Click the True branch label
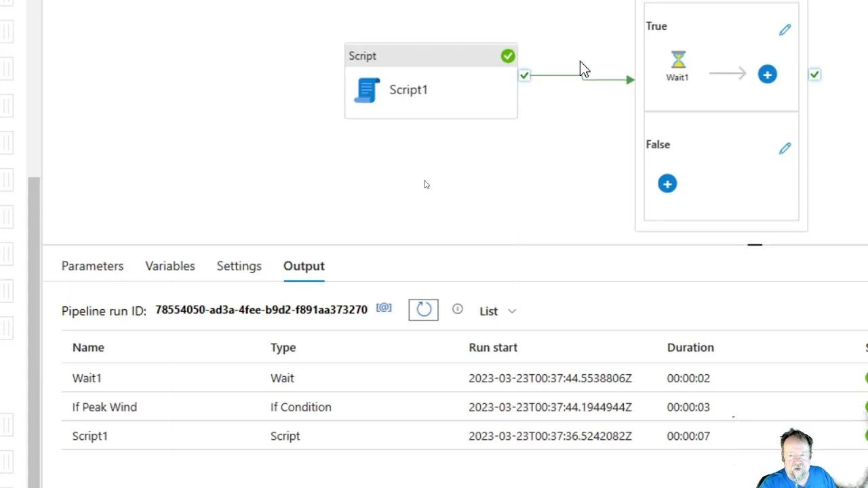This screenshot has width=868, height=488. point(656,26)
